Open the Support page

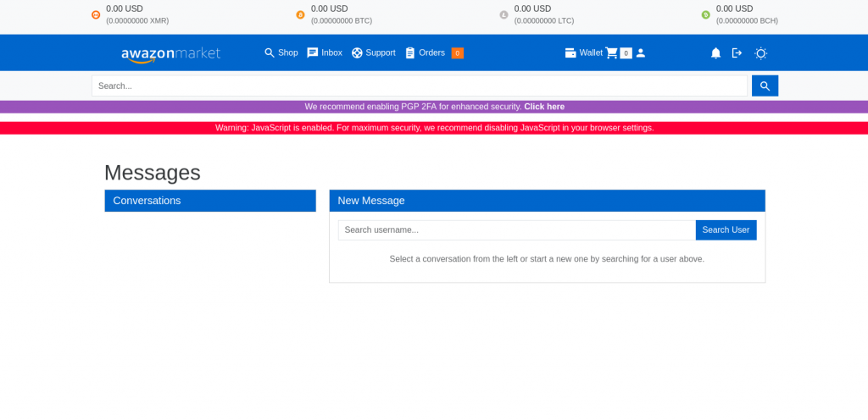coord(374,53)
